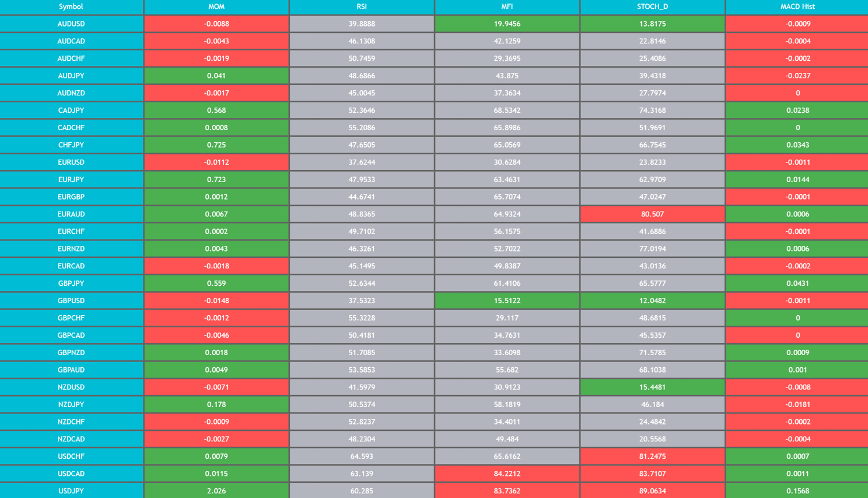
Task: Click GBPUSD's green MFI value 15.5122
Action: 507,301
